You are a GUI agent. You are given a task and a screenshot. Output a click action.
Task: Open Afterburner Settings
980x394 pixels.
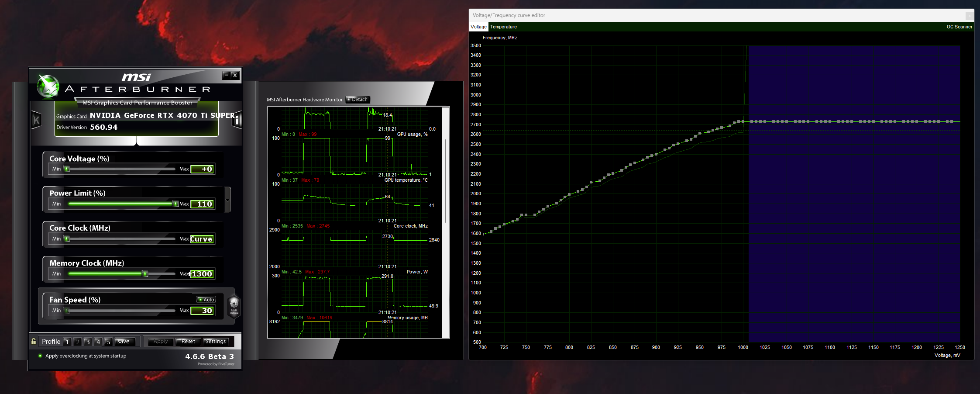pos(216,342)
